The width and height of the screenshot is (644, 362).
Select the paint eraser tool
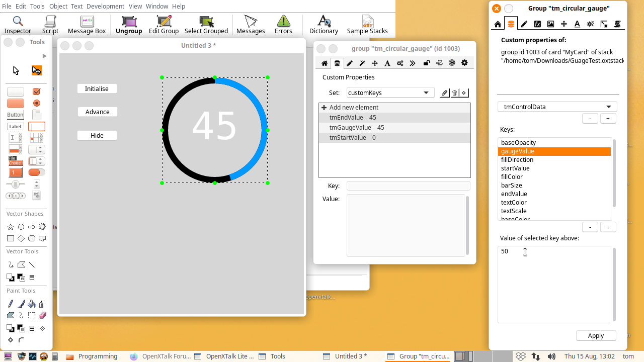click(42, 315)
